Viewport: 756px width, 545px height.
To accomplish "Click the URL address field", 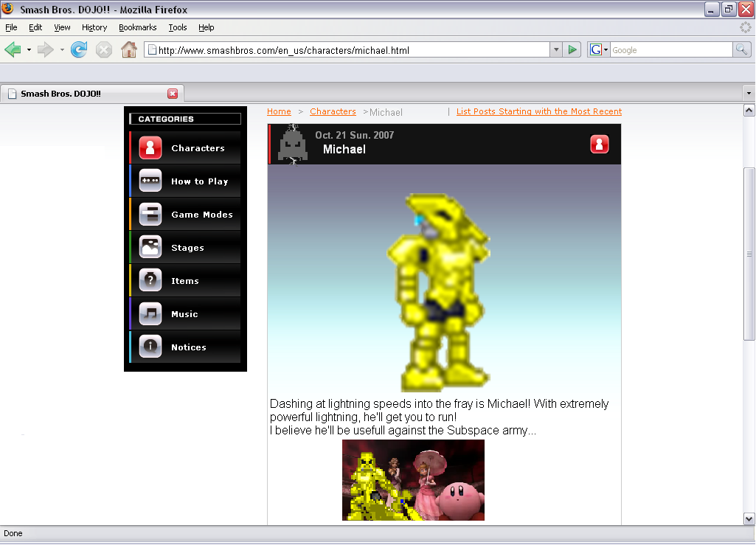I will point(347,49).
